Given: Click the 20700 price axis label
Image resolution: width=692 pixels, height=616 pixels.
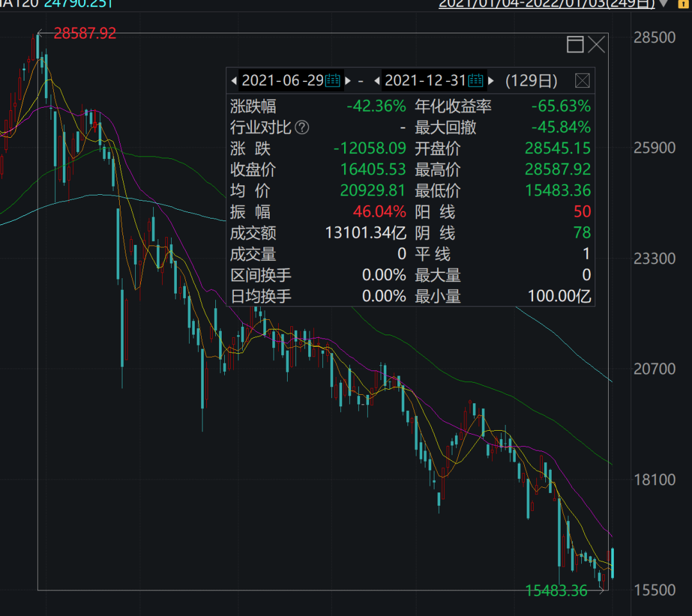Looking at the screenshot, I should (x=654, y=369).
